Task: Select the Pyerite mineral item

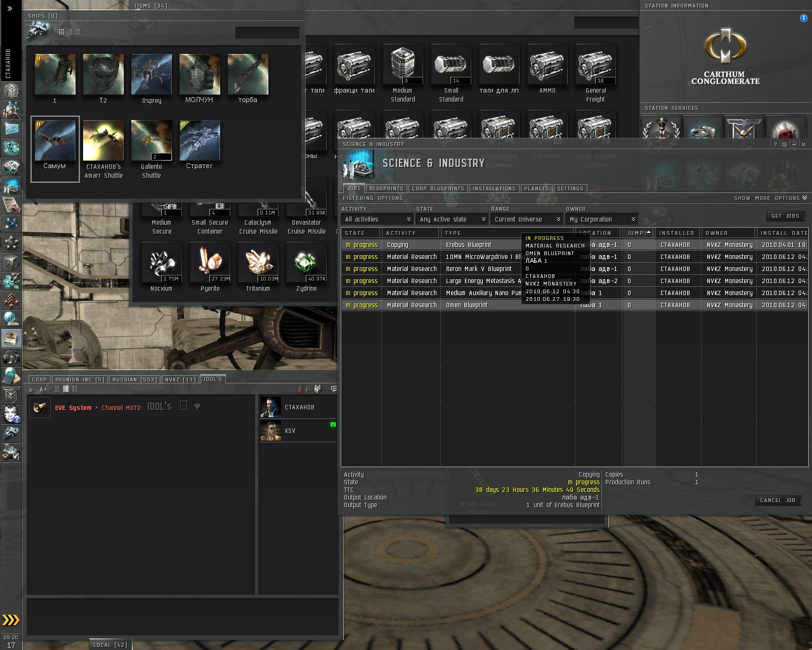Action: click(x=210, y=269)
